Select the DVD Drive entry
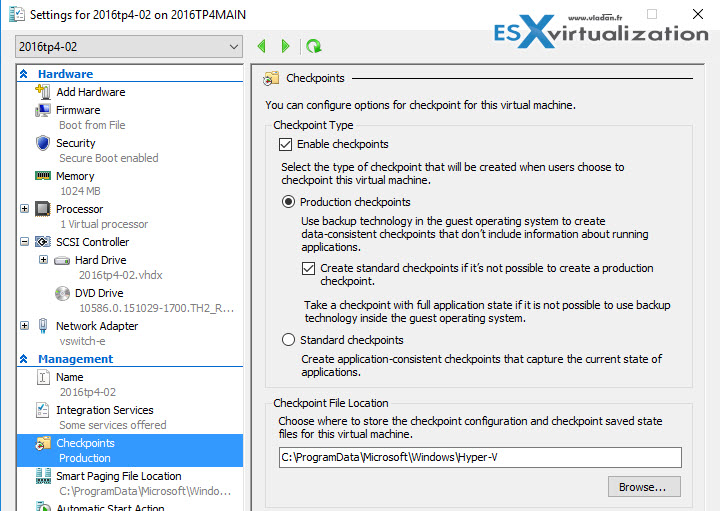This screenshot has width=720, height=511. [x=99, y=293]
